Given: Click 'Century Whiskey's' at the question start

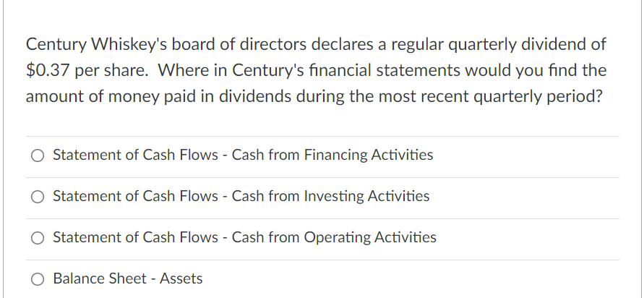Looking at the screenshot, I should pos(97,45).
